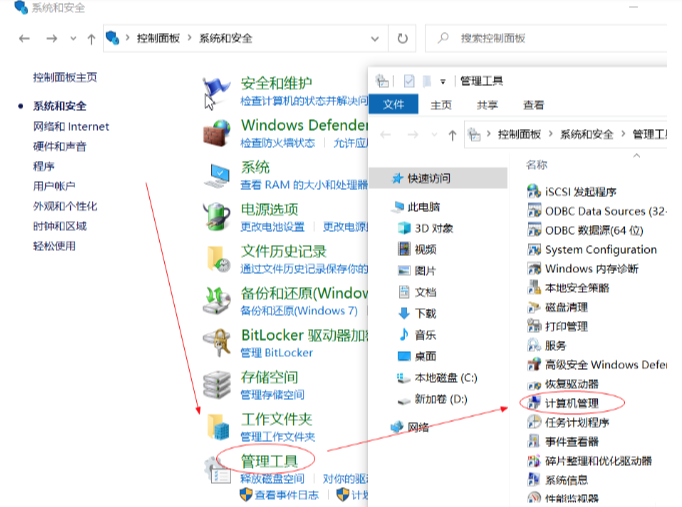
Task: Click the 管理工具 link
Action: click(270, 460)
